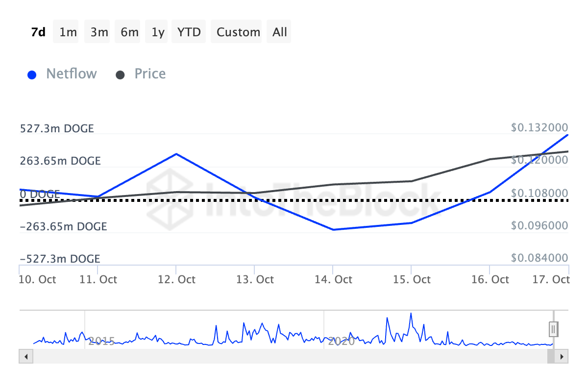588x392 pixels.
Task: Click the Netflow low at 14. Oct
Action: click(333, 229)
